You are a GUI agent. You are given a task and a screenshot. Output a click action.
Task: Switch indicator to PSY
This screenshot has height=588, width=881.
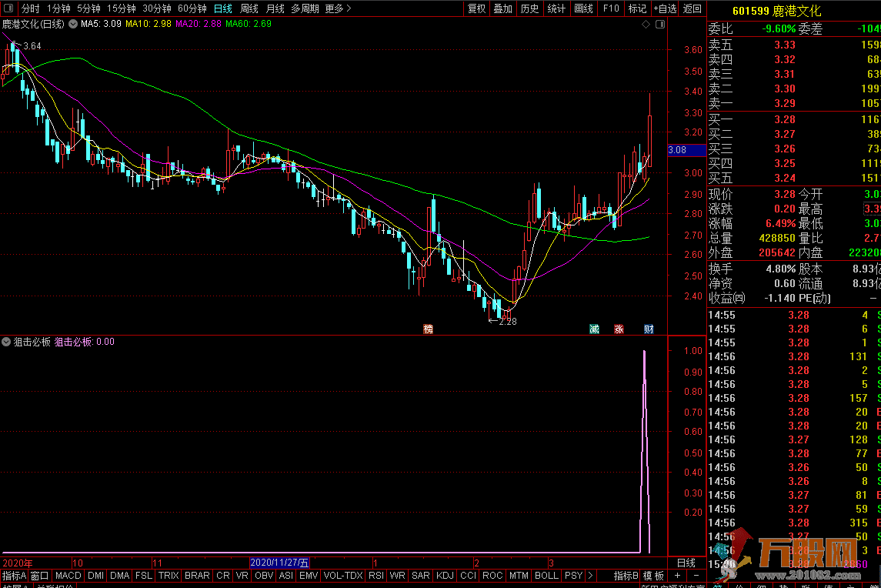click(x=574, y=576)
